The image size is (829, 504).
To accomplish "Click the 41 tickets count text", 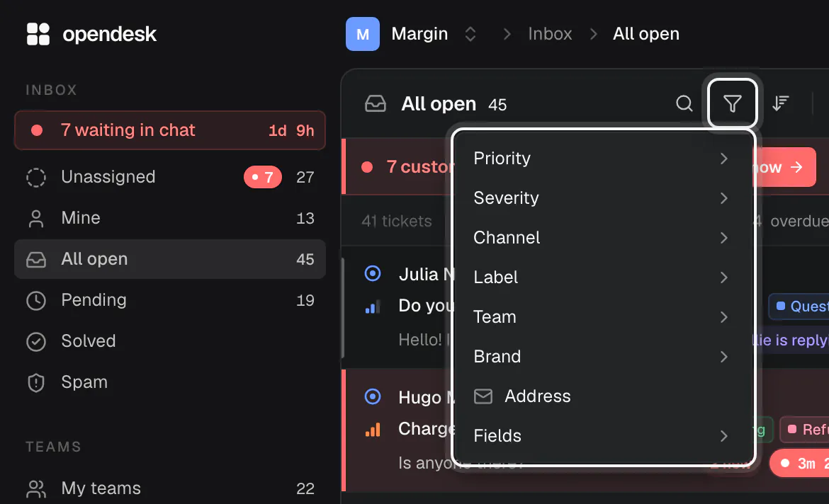I will coord(397,221).
